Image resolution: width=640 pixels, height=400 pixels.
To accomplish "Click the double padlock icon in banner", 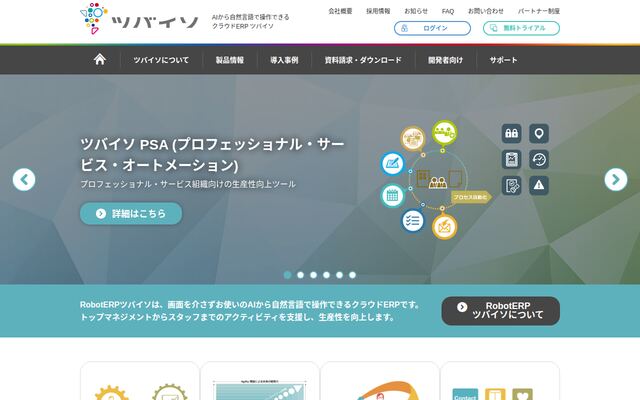I will [x=511, y=133].
